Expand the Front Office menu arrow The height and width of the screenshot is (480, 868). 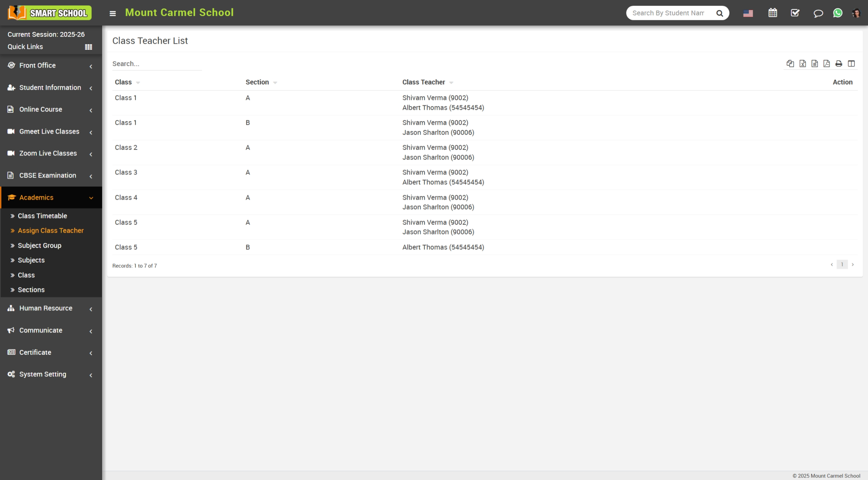(91, 66)
